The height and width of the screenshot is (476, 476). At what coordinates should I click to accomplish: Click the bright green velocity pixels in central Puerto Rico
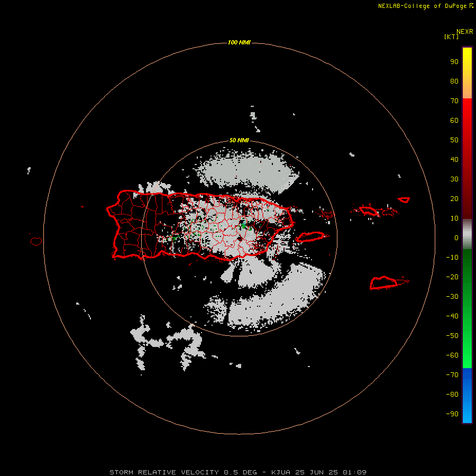point(244,225)
